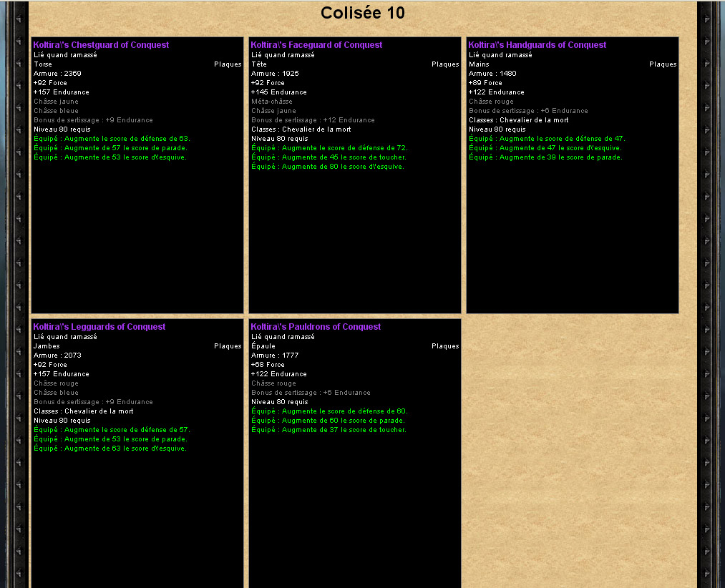Image resolution: width=725 pixels, height=588 pixels.
Task: Click 'Lié quand ramassé' in the Faceguard card
Action: tap(283, 55)
